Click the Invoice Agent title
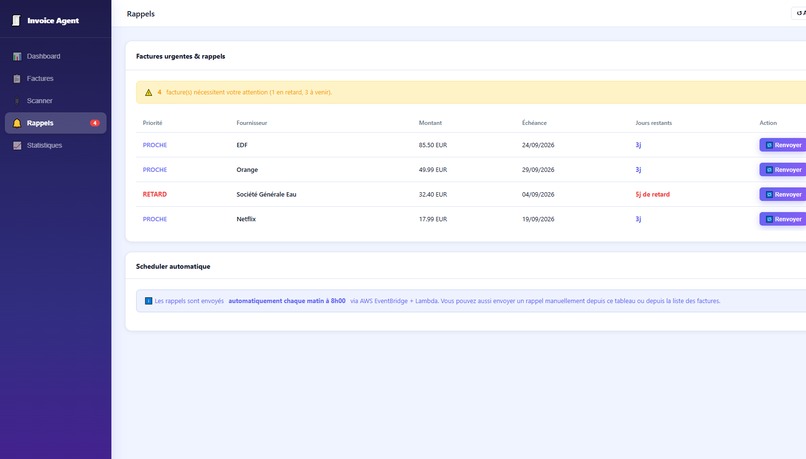Image resolution: width=806 pixels, height=459 pixels. [53, 21]
